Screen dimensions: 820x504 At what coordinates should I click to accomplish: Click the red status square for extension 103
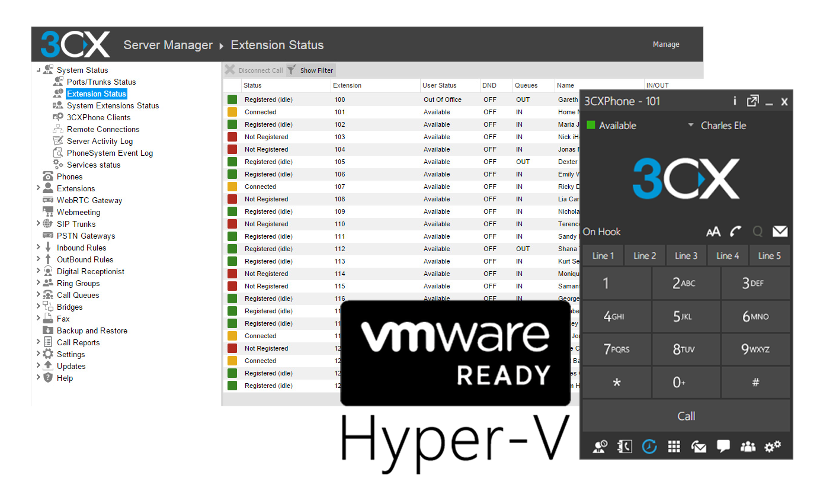[232, 137]
